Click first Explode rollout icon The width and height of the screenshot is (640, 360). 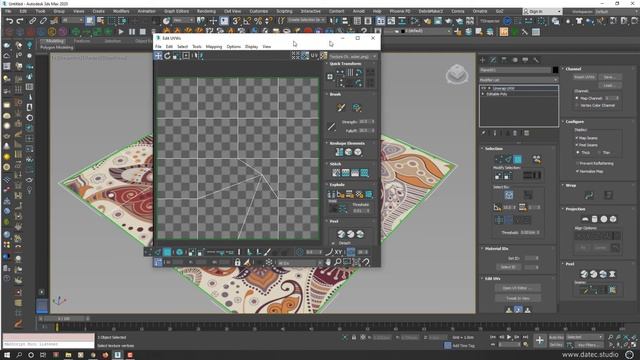[331, 194]
